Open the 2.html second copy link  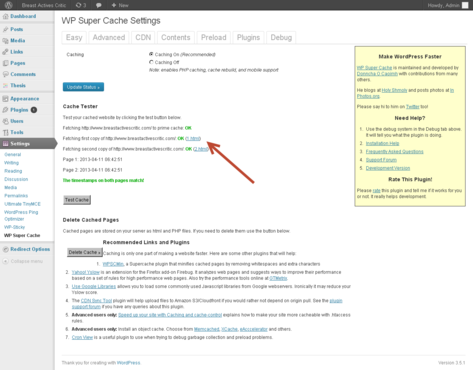pyautogui.click(x=201, y=149)
